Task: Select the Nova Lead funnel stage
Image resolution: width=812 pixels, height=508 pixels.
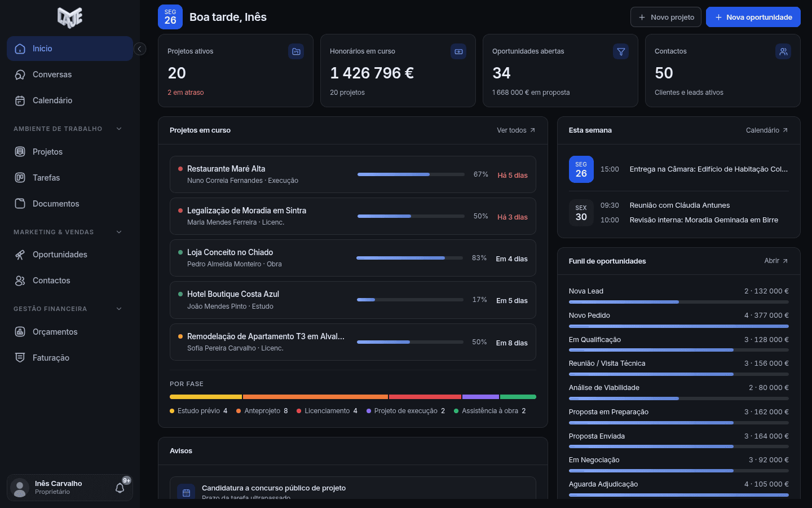Action: click(x=679, y=295)
